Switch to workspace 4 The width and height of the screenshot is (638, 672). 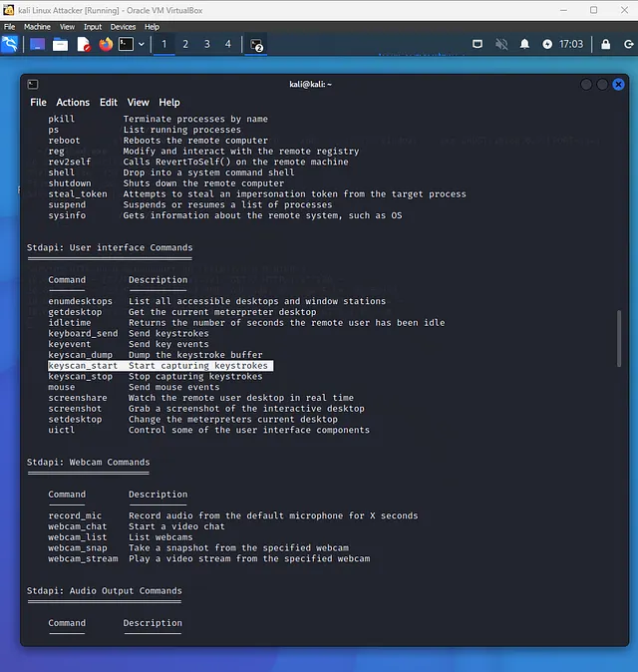[228, 44]
